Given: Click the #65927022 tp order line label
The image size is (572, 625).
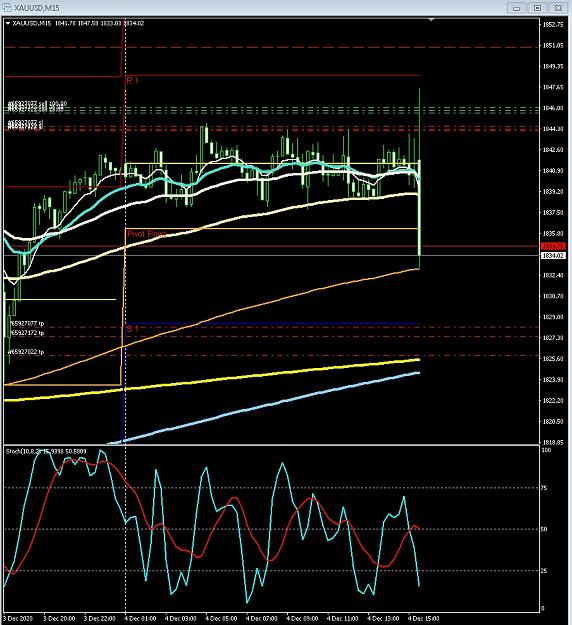Looking at the screenshot, I should [26, 352].
